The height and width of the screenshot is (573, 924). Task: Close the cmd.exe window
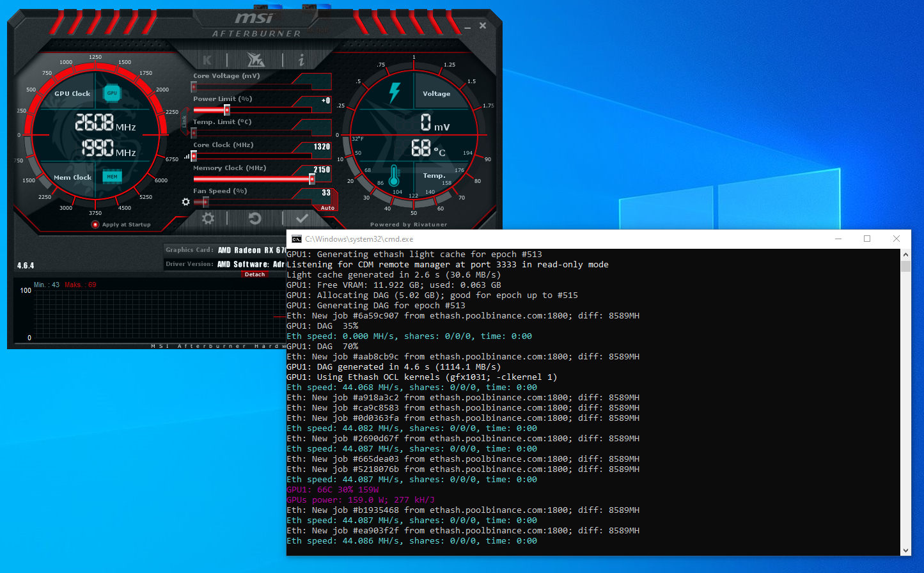pyautogui.click(x=897, y=239)
